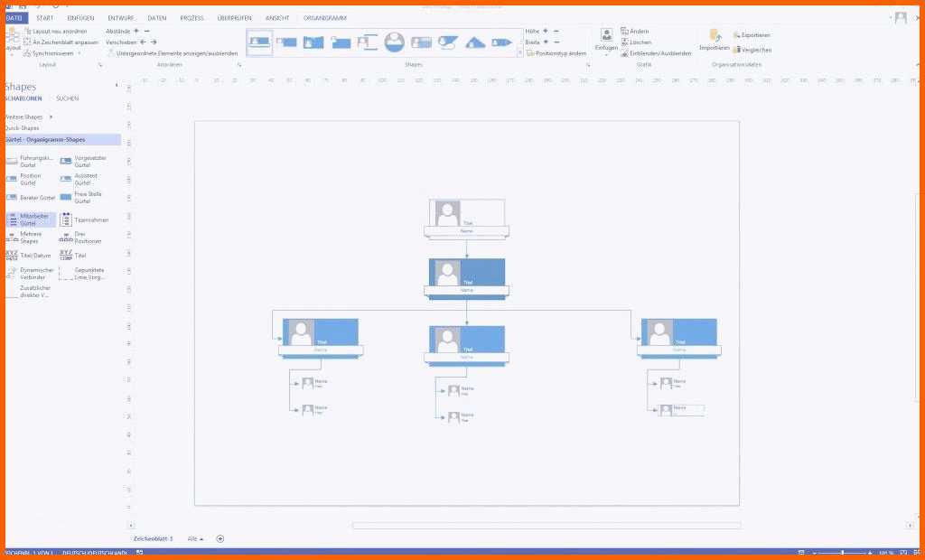Click Löschen in the Grafik group

point(636,42)
